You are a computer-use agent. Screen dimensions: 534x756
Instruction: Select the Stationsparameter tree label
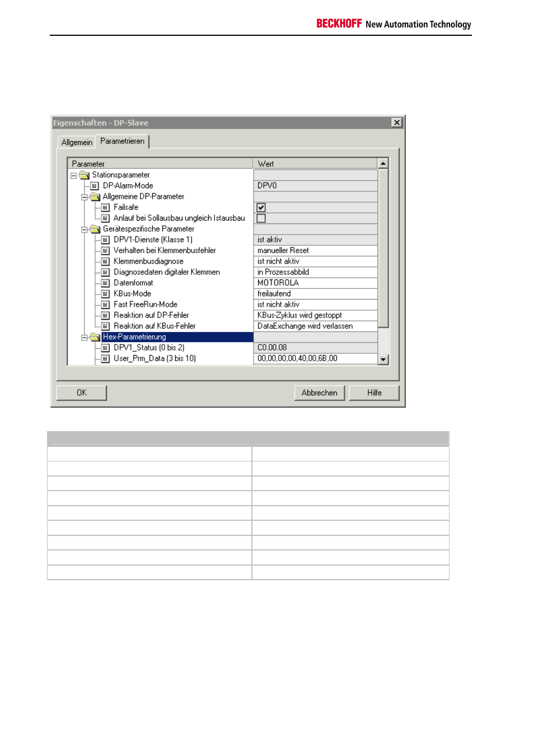point(121,175)
